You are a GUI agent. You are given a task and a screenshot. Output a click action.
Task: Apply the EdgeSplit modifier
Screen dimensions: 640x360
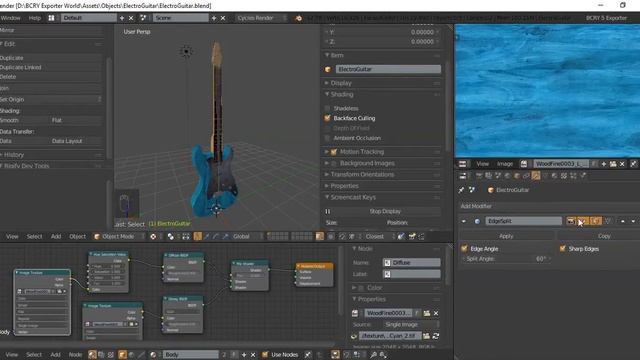coord(506,236)
